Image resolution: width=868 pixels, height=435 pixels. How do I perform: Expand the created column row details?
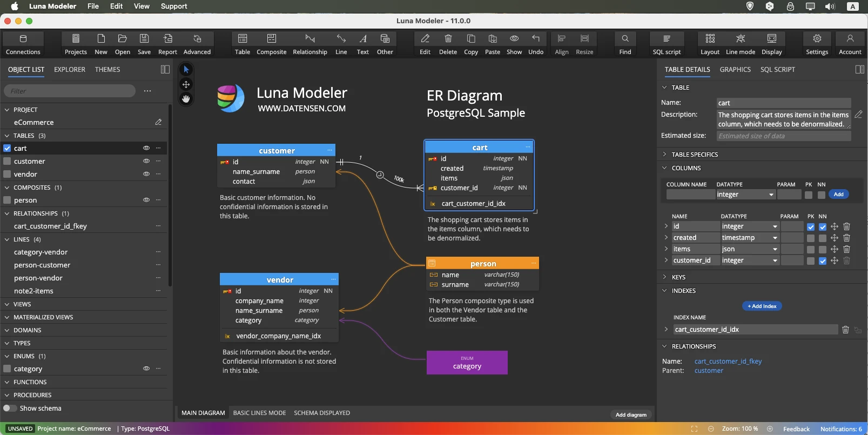coord(666,238)
